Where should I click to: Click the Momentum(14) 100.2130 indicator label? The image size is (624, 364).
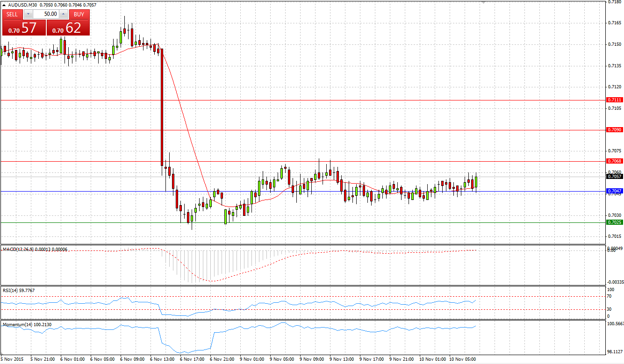pos(27,324)
